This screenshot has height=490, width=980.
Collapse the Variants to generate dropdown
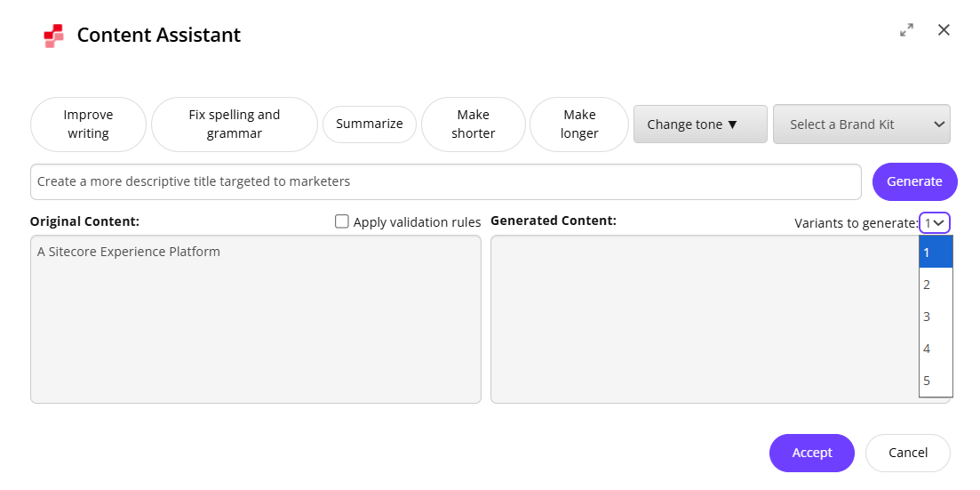point(935,223)
